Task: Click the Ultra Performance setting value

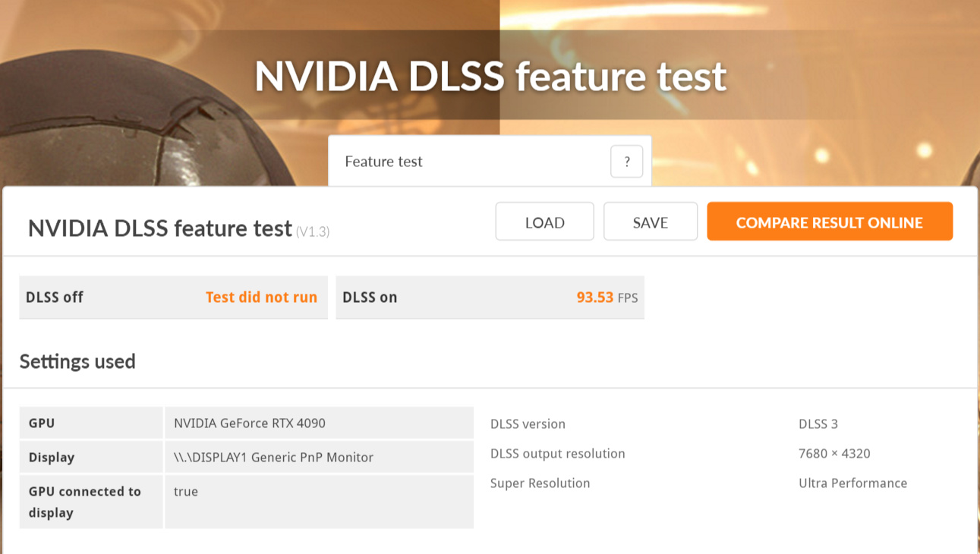Action: pos(852,483)
